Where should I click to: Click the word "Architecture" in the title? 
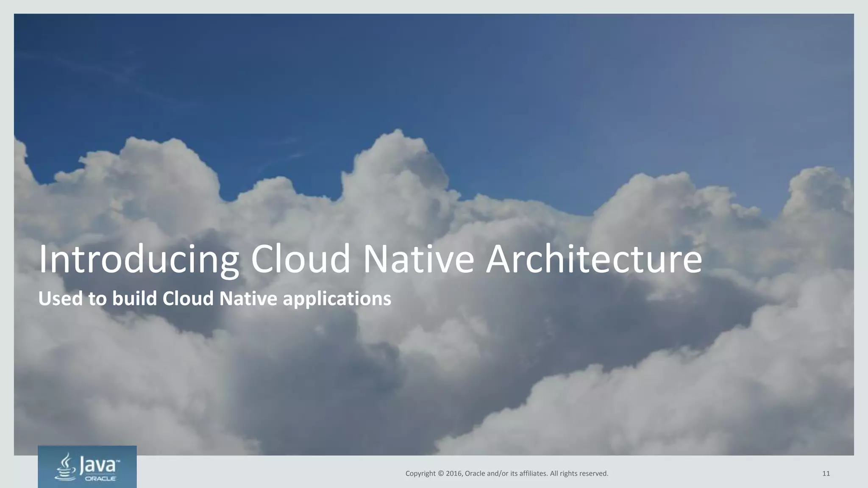[x=593, y=259]
